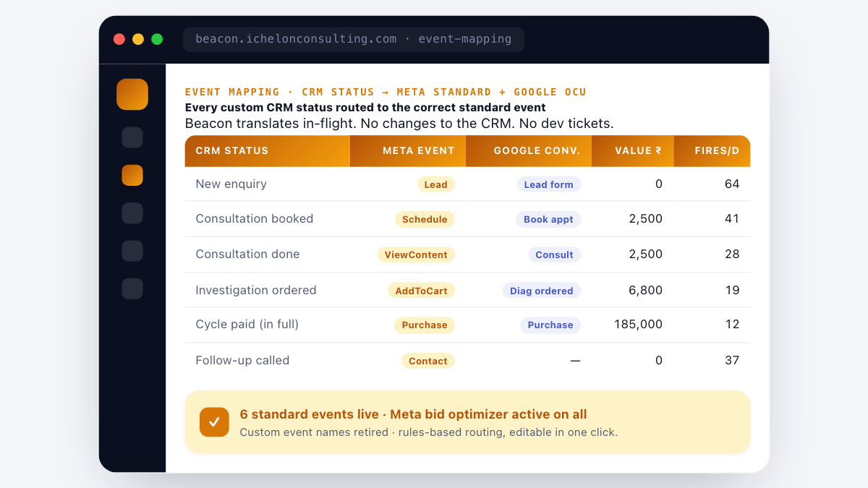
Task: Click the 'Book appt' Google conversion tag
Action: 548,219
